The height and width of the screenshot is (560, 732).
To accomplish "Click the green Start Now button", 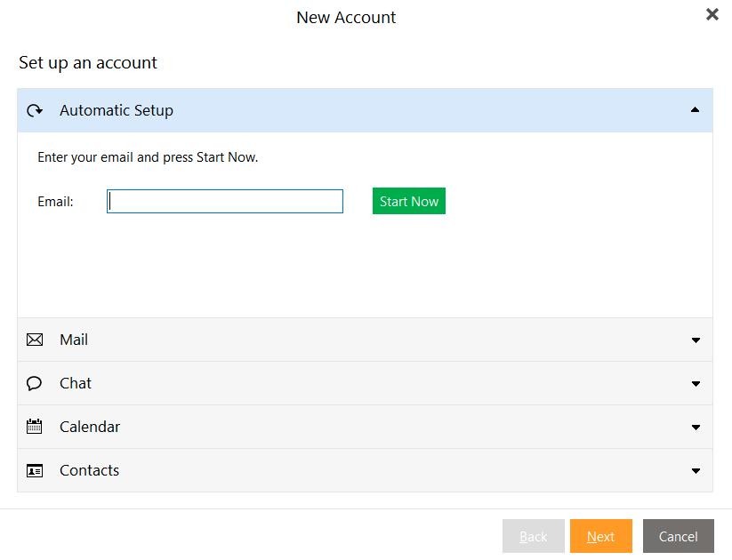I will point(409,201).
